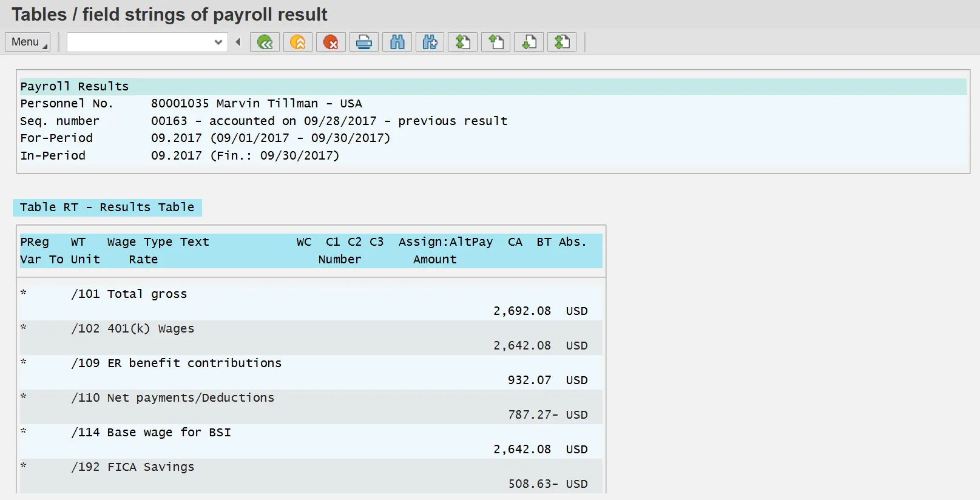The width and height of the screenshot is (980, 500).
Task: Select the /114 Base wage for BSI row
Action: click(x=169, y=433)
